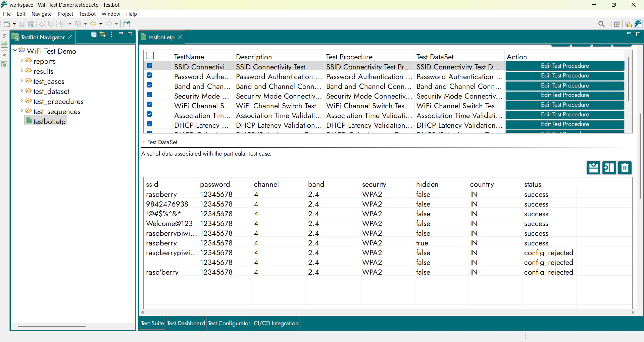The width and height of the screenshot is (644, 342).
Task: Click the Forward navigation arrow
Action: [109, 24]
